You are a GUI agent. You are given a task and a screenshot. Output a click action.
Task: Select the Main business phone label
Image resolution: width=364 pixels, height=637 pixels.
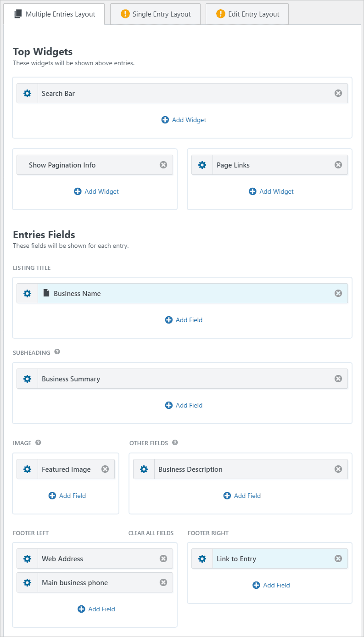[75, 583]
